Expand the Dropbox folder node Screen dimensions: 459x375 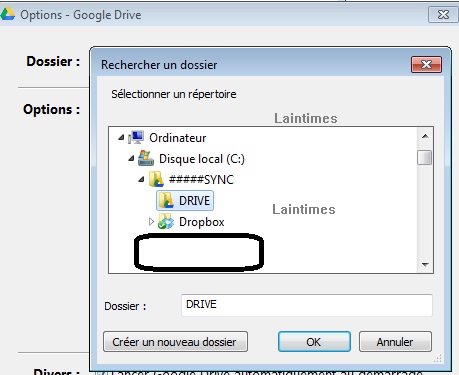point(151,222)
